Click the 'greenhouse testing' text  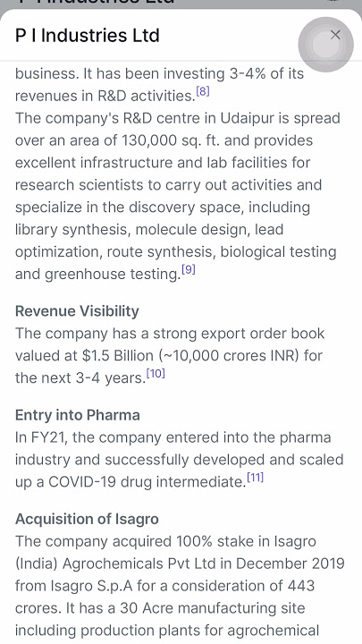(x=113, y=274)
